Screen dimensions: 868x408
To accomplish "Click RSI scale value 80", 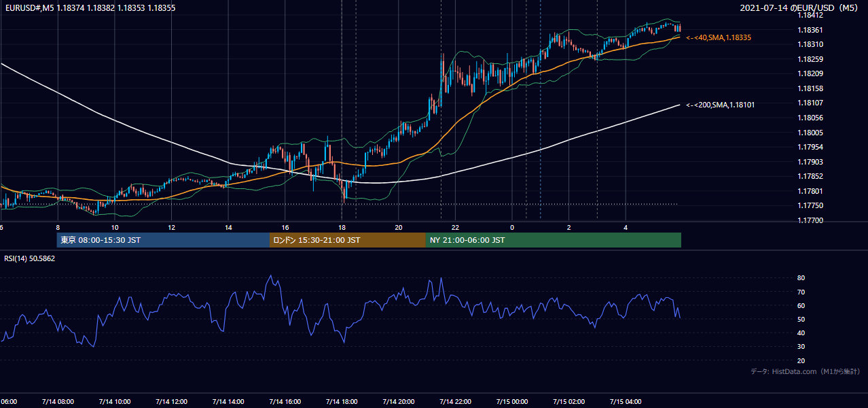I will [x=801, y=278].
